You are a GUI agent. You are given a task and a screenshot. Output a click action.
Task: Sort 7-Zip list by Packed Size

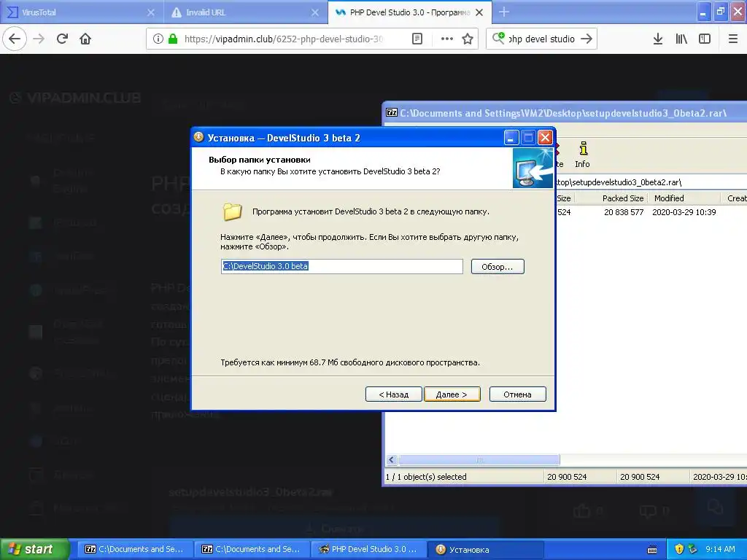[x=622, y=198]
